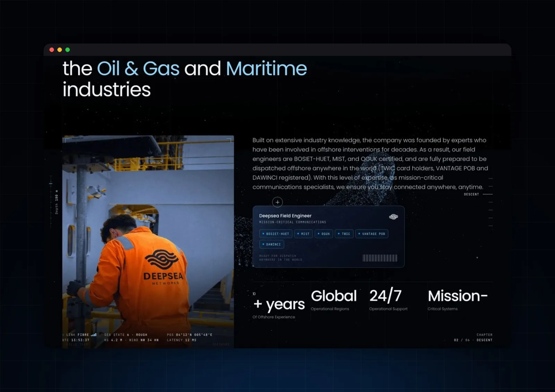
Task: Click the yellow window minimize dot
Action: tap(60, 50)
